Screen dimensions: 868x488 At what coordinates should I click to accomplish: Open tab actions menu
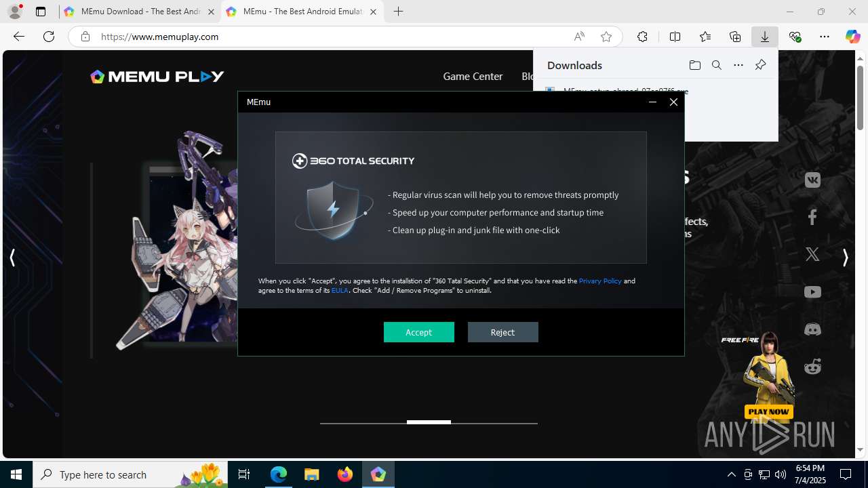click(x=41, y=12)
